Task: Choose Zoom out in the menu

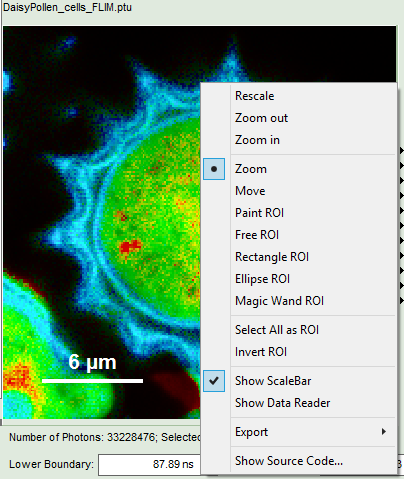Action: 261,118
